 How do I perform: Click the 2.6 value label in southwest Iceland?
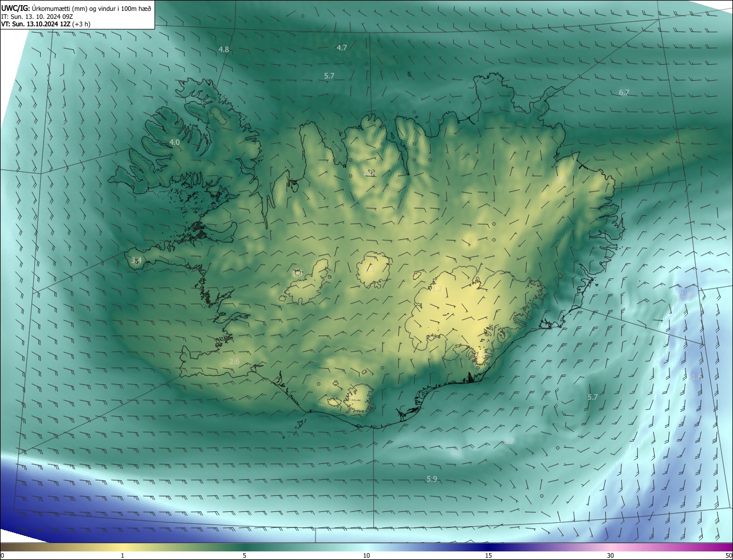coord(234,361)
